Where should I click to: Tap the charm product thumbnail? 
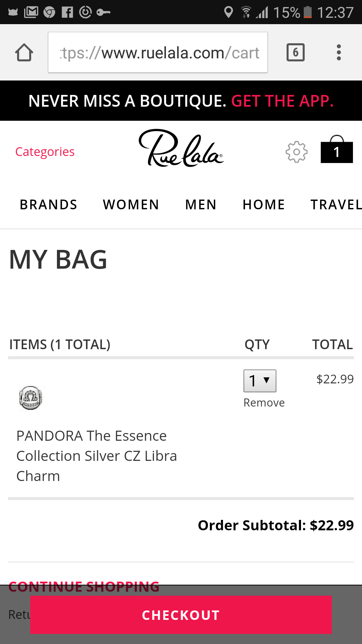tap(31, 398)
